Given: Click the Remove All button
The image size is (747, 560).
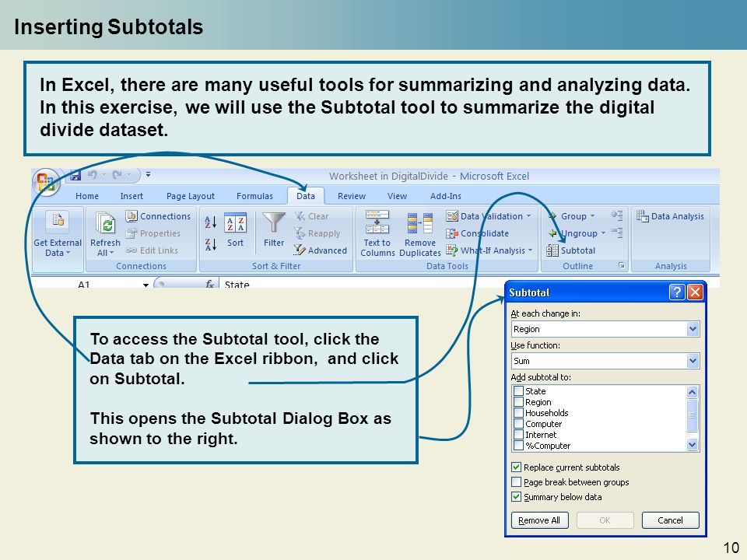Looking at the screenshot, I should (x=540, y=520).
